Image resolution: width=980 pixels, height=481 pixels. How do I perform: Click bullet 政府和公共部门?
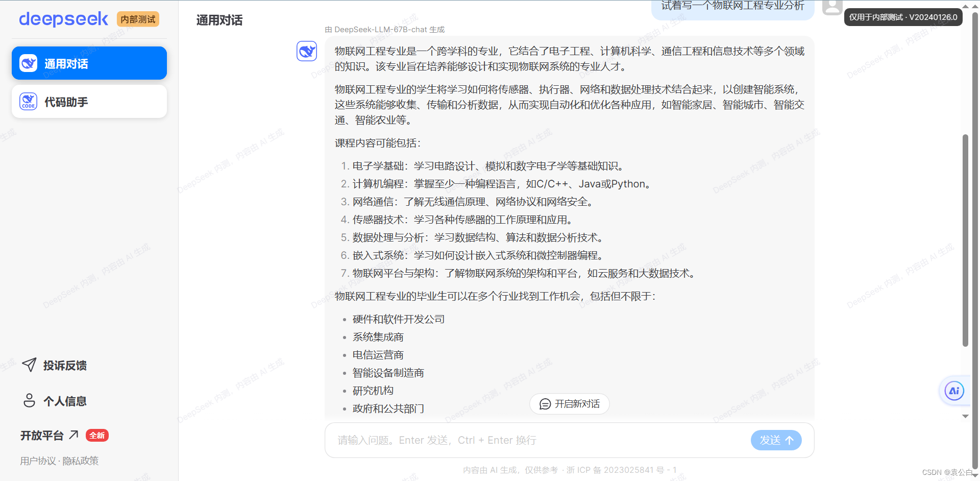click(x=388, y=408)
